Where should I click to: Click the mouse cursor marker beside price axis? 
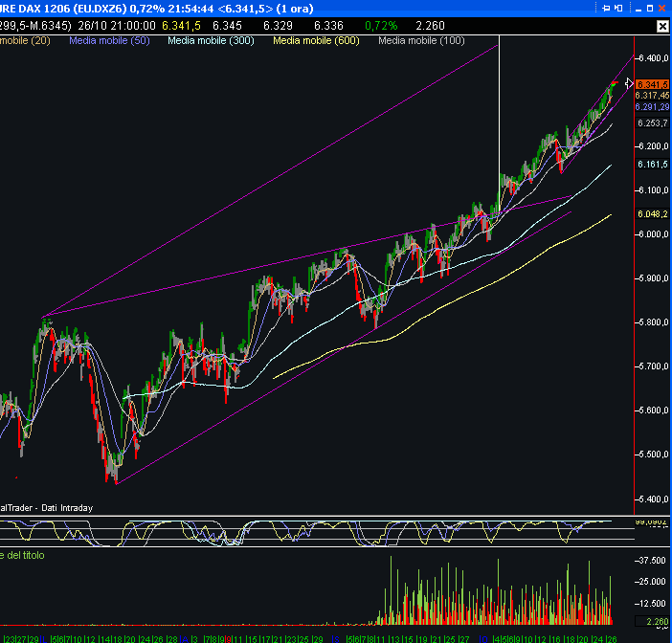pyautogui.click(x=629, y=83)
